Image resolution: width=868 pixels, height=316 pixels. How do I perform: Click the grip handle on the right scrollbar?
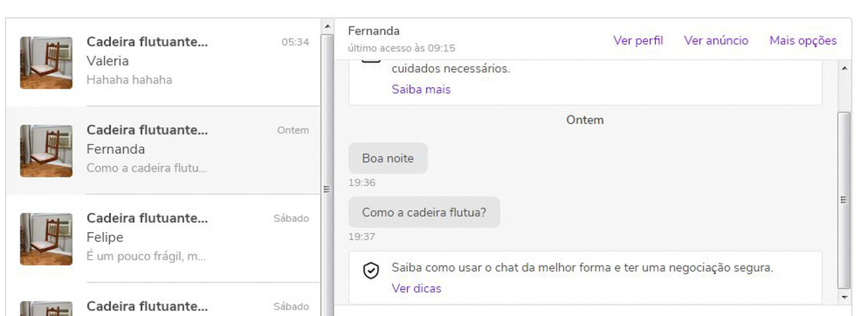(x=844, y=198)
